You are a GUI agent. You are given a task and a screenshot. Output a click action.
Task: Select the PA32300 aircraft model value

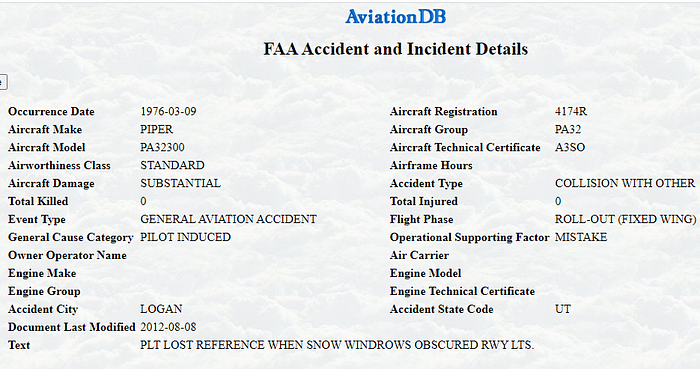coord(162,147)
